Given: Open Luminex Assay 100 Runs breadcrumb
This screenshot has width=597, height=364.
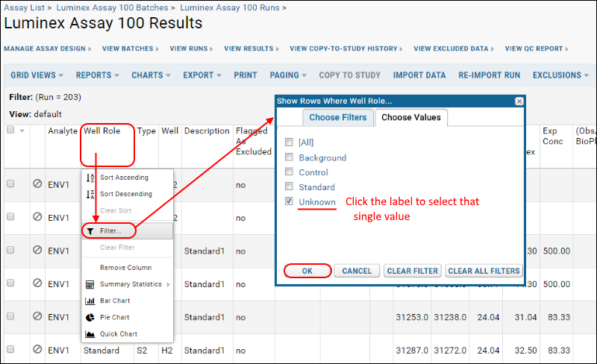Looking at the screenshot, I should coord(230,7).
